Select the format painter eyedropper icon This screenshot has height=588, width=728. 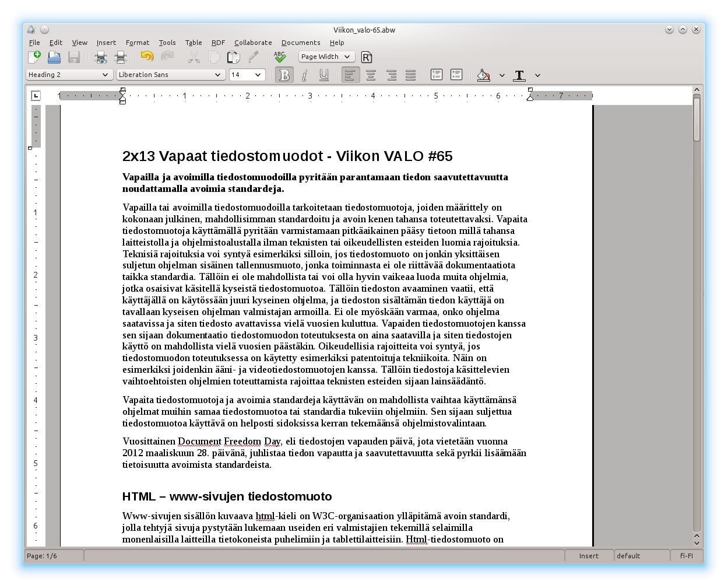[x=254, y=57]
